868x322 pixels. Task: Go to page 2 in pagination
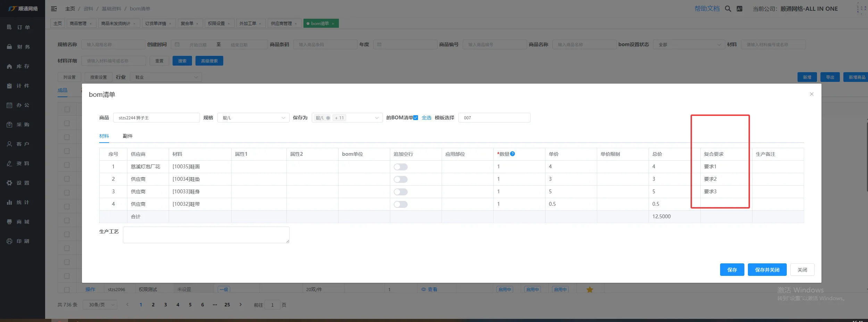[153, 305]
